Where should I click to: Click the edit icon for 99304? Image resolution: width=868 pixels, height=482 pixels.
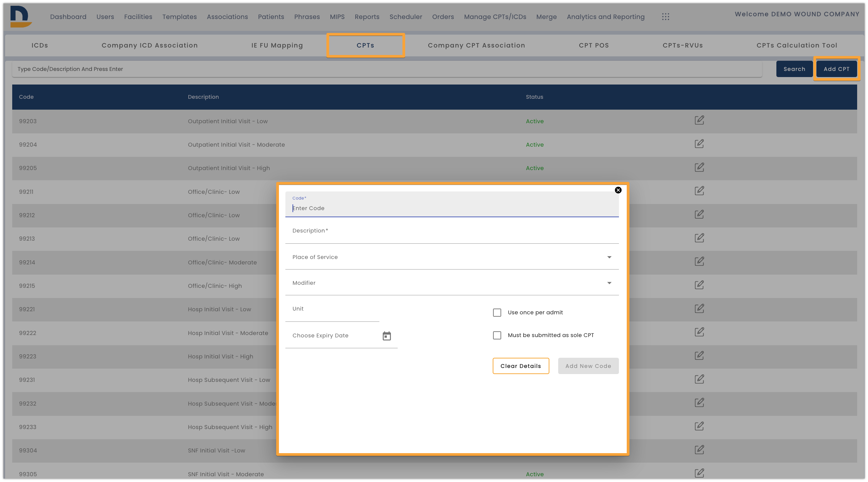(x=699, y=449)
